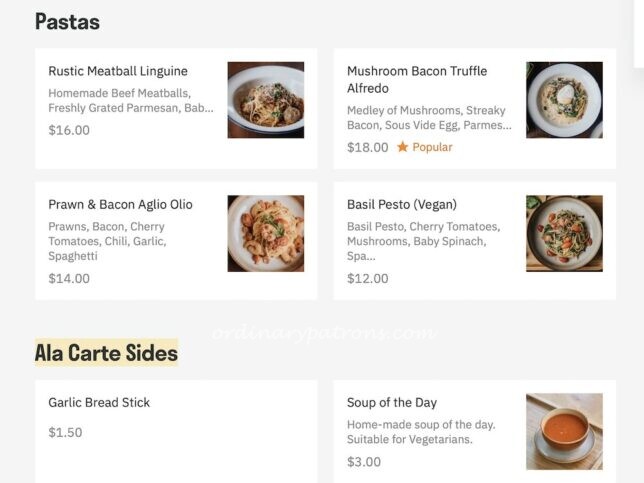Click the $12.00 price on Basil Pesto
Screen dimensions: 644x483
click(367, 278)
